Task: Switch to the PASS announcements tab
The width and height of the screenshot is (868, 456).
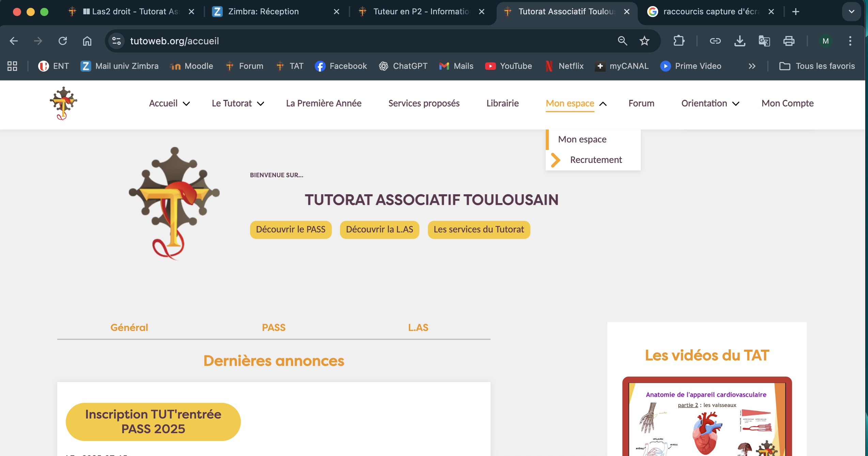Action: tap(274, 328)
